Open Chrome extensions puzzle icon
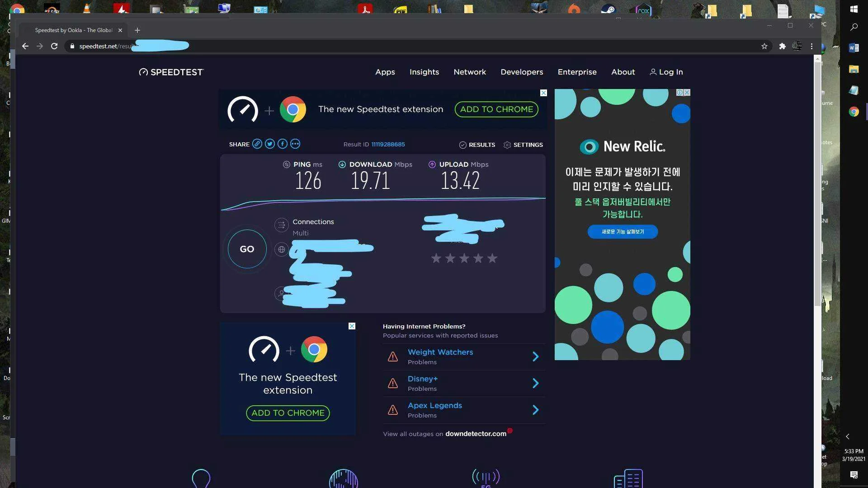 coord(782,46)
